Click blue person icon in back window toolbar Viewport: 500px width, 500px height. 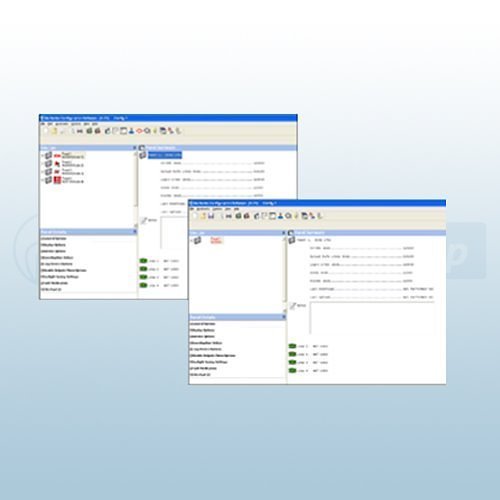131,131
